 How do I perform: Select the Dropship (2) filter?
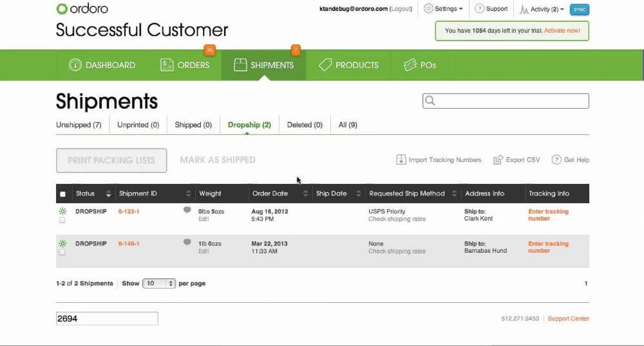coord(249,125)
